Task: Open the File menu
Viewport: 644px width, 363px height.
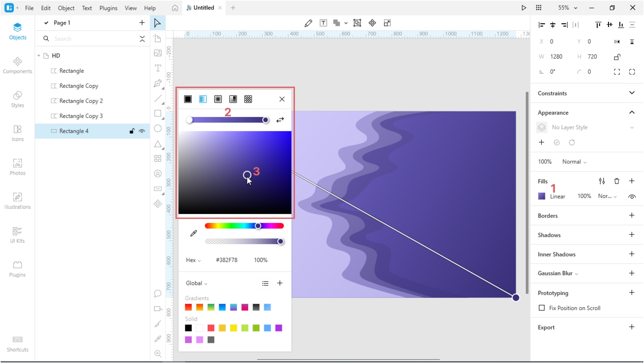Action: click(x=29, y=8)
